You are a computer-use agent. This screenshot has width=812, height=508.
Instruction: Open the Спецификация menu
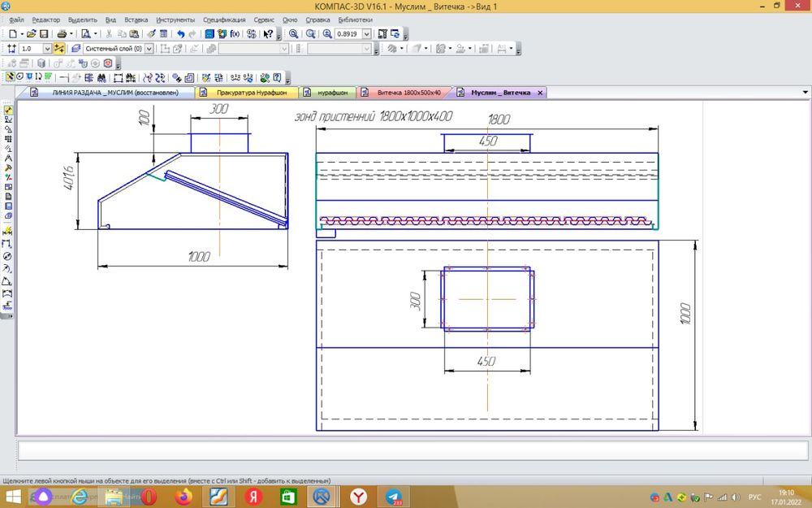223,19
